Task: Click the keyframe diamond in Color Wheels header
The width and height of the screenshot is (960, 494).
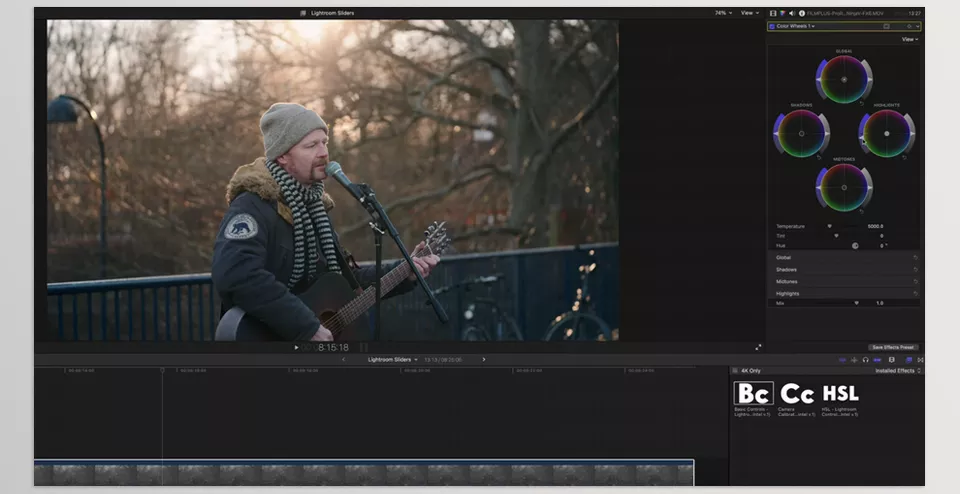Action: coord(909,26)
